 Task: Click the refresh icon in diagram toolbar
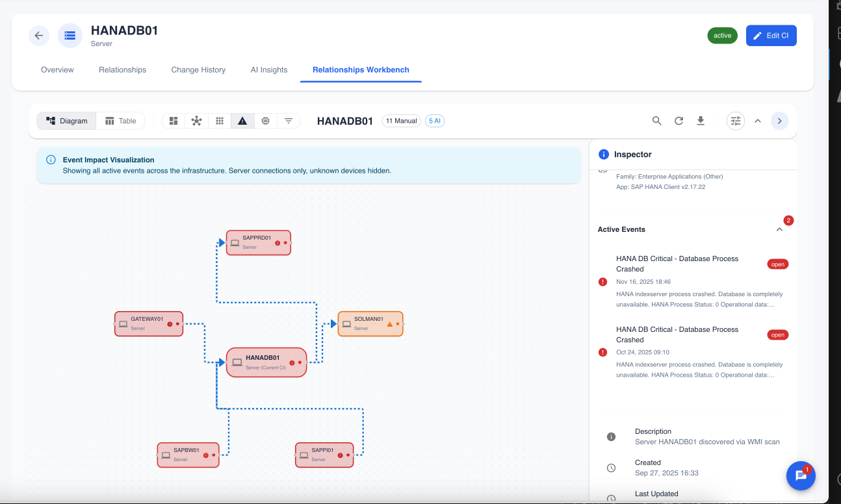point(679,121)
